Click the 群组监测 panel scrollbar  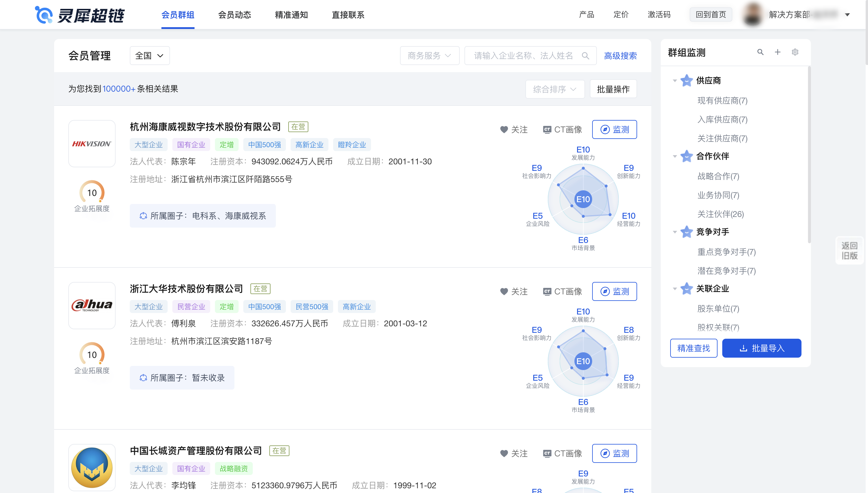pyautogui.click(x=809, y=155)
